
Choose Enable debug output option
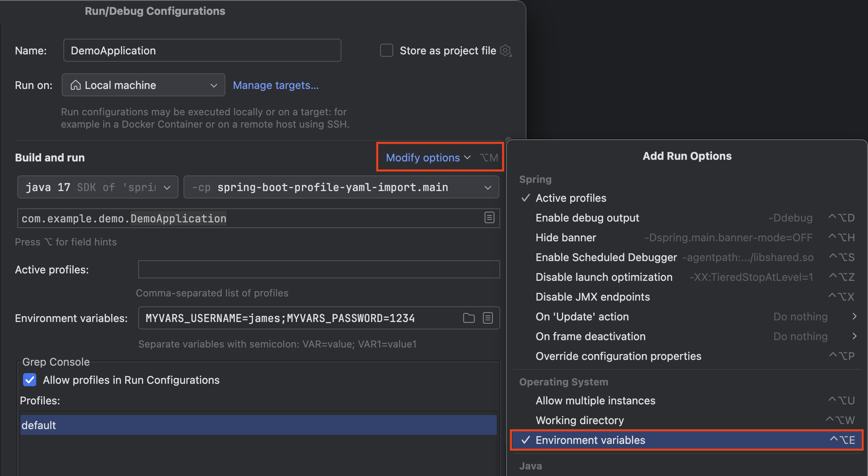coord(587,218)
